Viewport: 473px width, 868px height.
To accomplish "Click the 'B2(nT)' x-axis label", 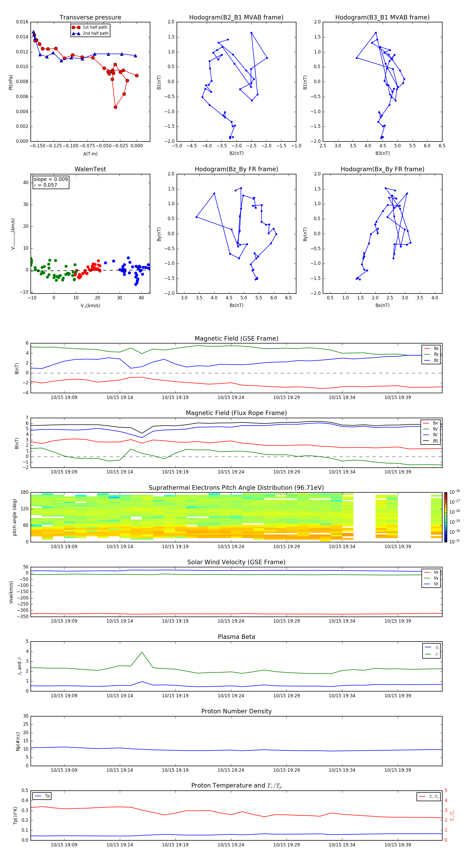I will click(x=236, y=153).
